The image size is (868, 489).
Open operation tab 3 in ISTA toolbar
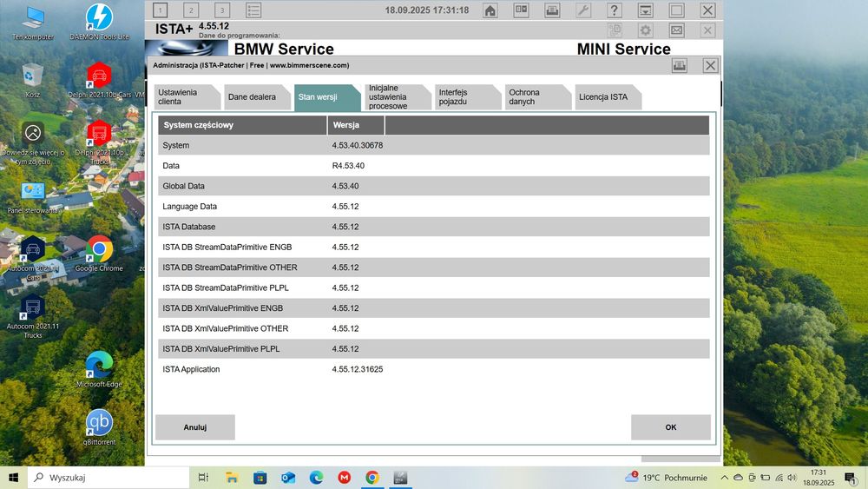[222, 10]
